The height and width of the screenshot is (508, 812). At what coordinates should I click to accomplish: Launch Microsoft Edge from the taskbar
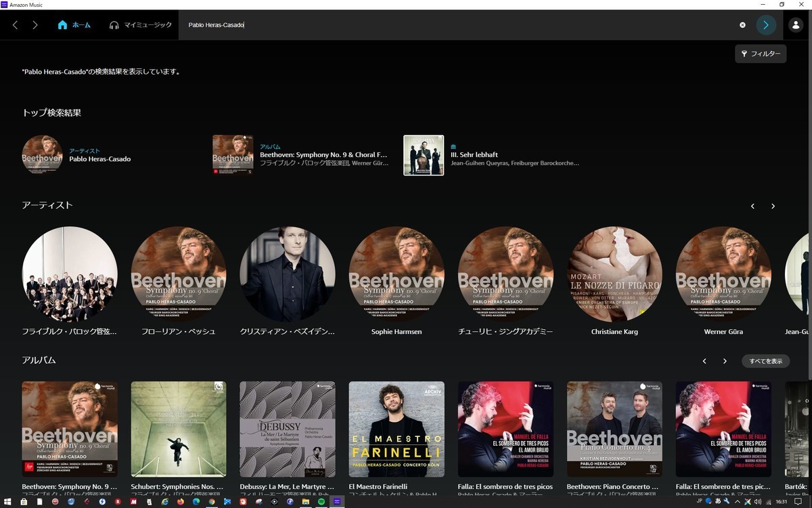(x=196, y=501)
